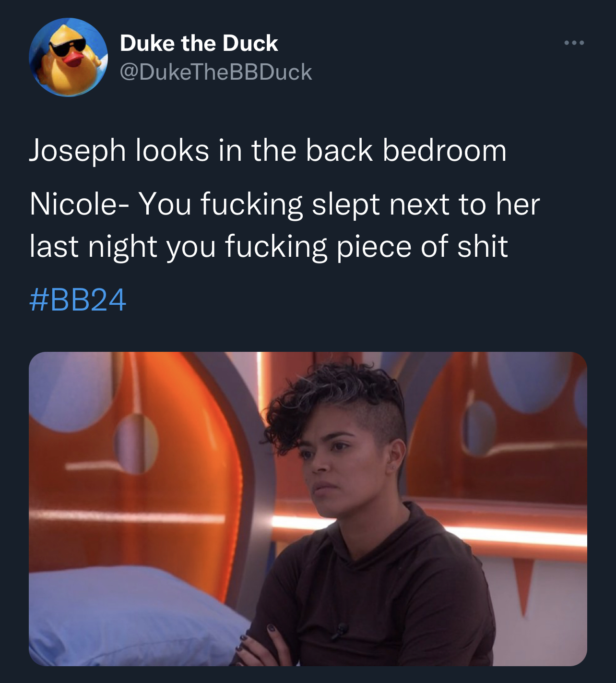Open the three-dot more options menu
616x683 pixels.
pyautogui.click(x=574, y=43)
